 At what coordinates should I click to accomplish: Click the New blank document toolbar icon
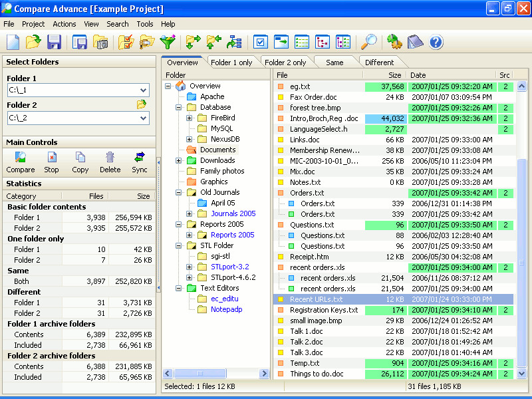pos(13,43)
